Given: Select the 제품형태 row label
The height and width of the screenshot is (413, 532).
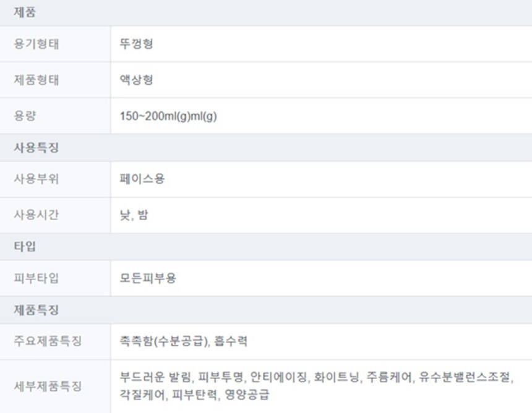Looking at the screenshot, I should 36,80.
